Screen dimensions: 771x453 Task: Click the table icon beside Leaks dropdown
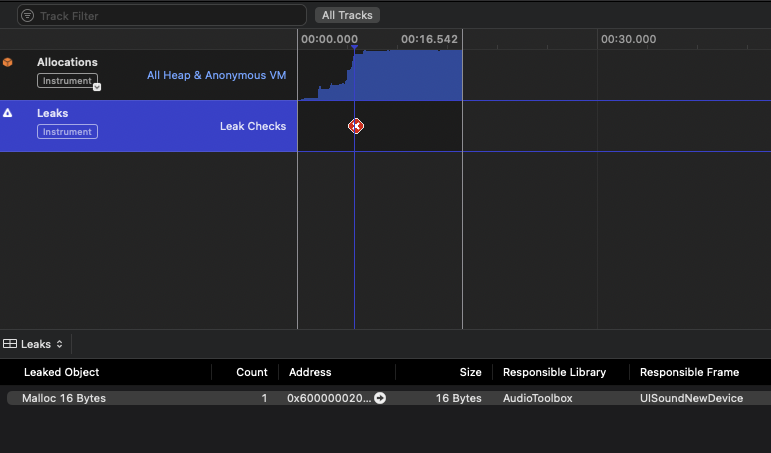click(x=10, y=344)
